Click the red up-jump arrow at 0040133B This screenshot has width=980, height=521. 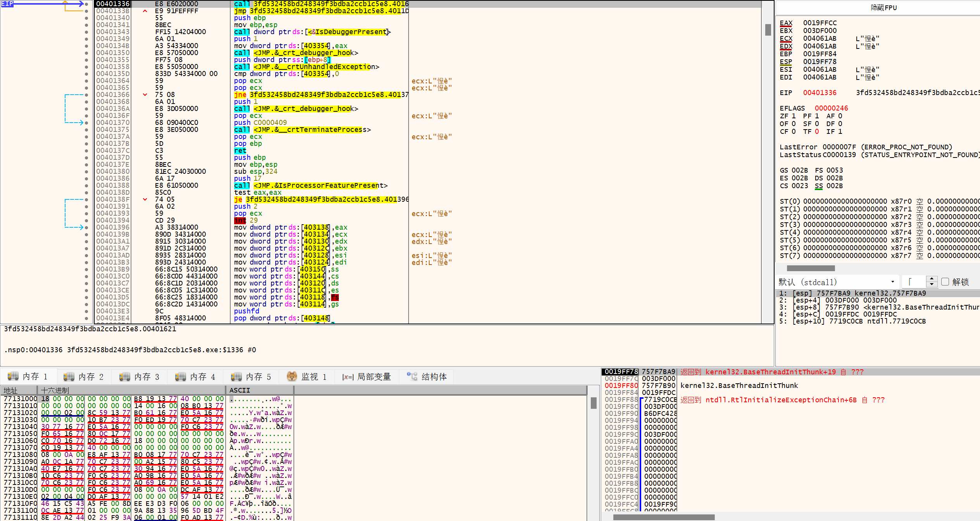145,11
